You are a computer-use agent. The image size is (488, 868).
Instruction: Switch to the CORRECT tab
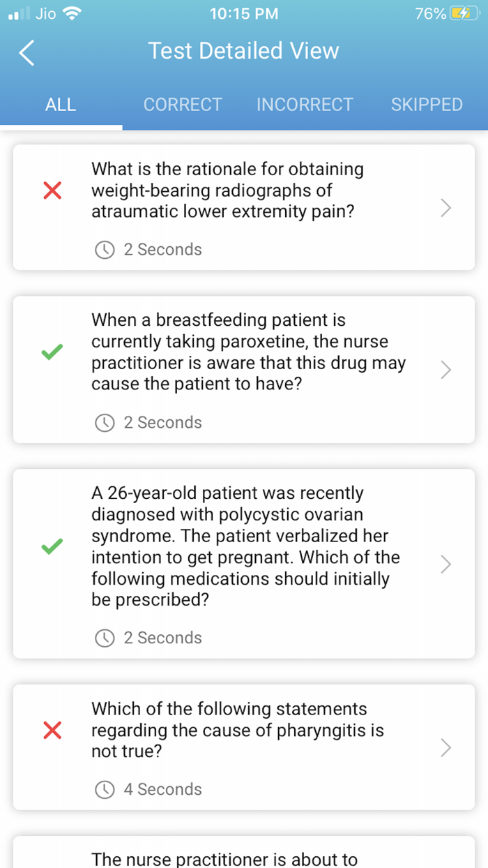coord(183,104)
